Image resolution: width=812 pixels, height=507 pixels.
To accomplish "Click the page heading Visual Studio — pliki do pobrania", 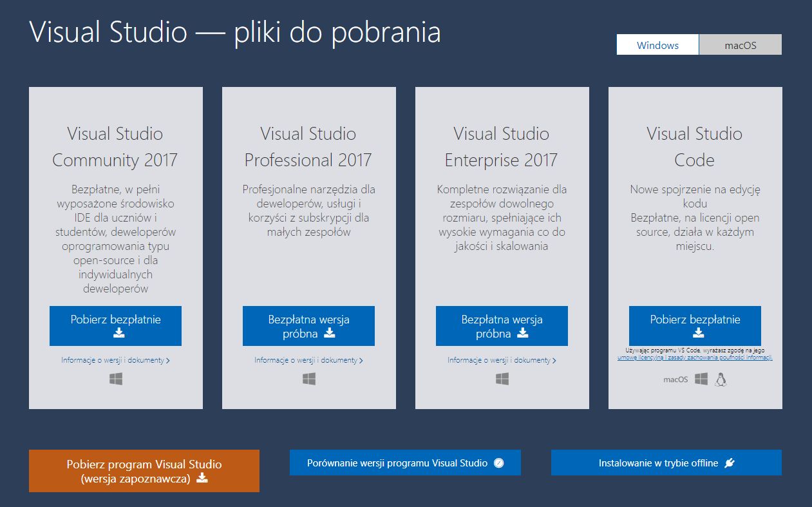I will (235, 32).
